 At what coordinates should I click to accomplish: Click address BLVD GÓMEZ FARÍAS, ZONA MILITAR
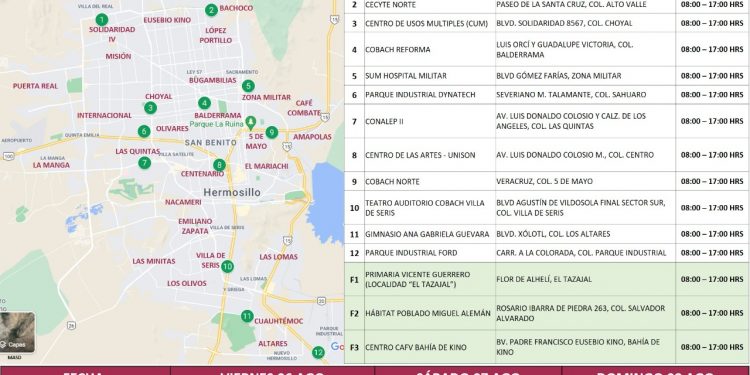click(x=559, y=76)
